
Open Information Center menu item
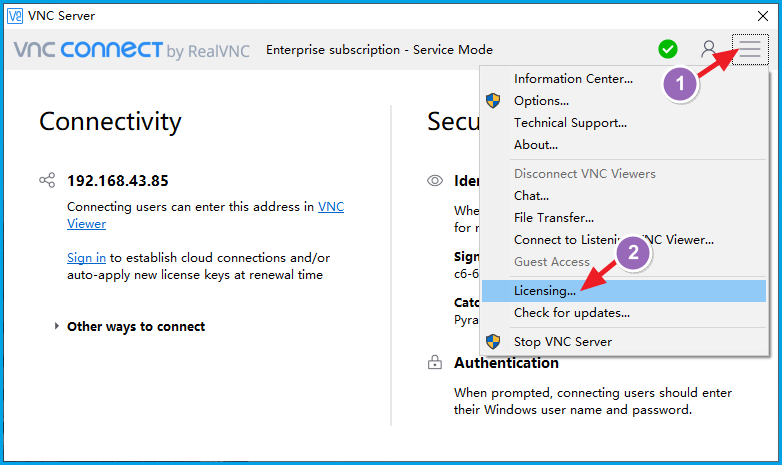tap(623, 78)
